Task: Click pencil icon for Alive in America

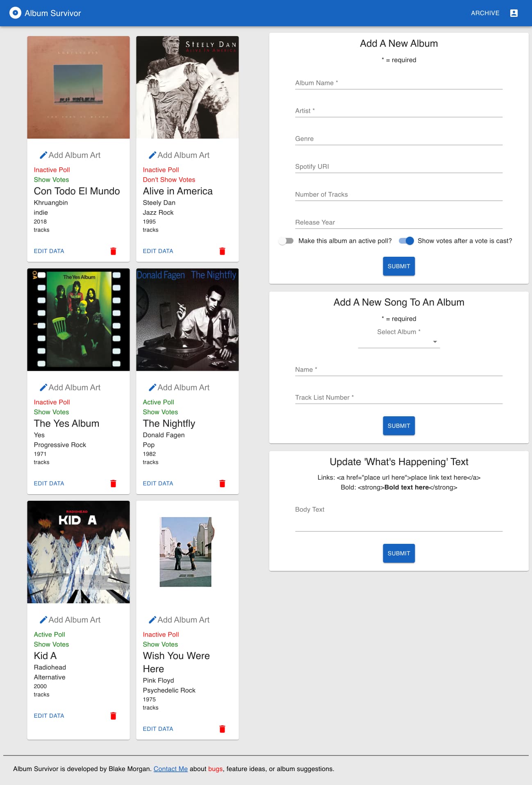Action: click(x=152, y=155)
